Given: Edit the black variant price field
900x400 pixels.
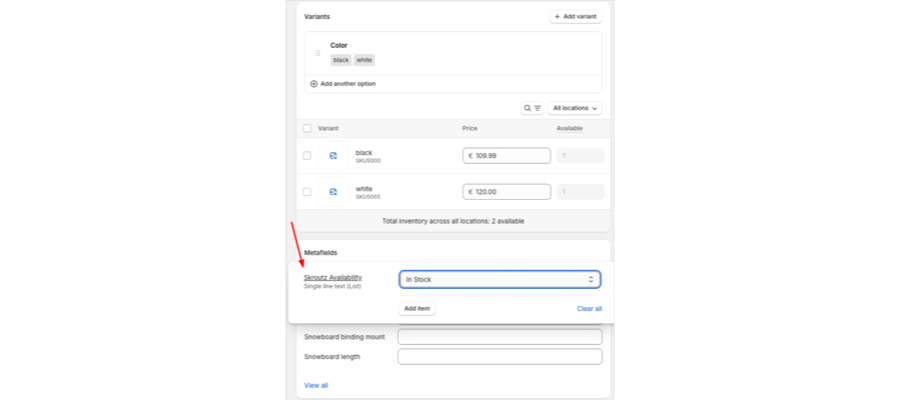Looking at the screenshot, I should coord(507,156).
